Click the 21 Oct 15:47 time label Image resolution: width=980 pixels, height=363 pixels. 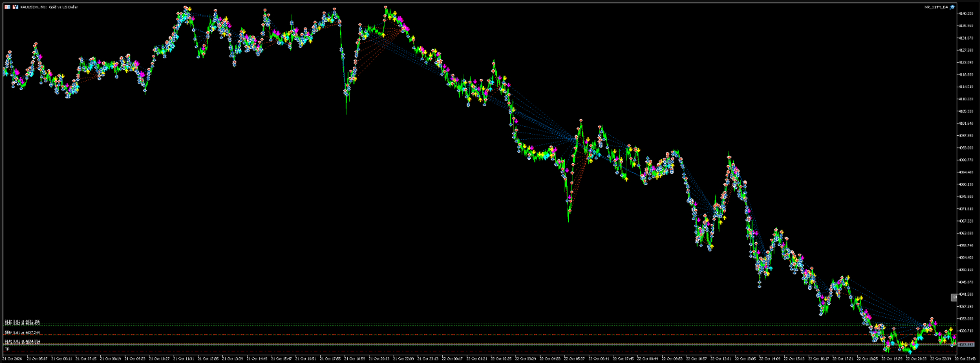pos(282,358)
